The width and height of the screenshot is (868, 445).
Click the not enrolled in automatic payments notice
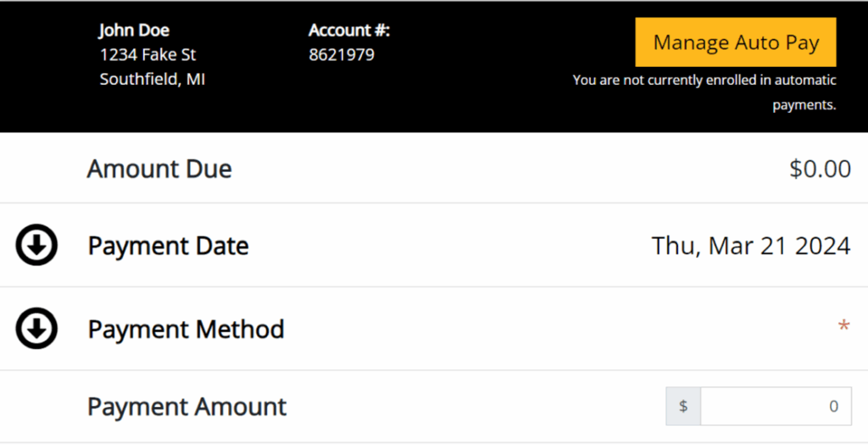(x=704, y=92)
